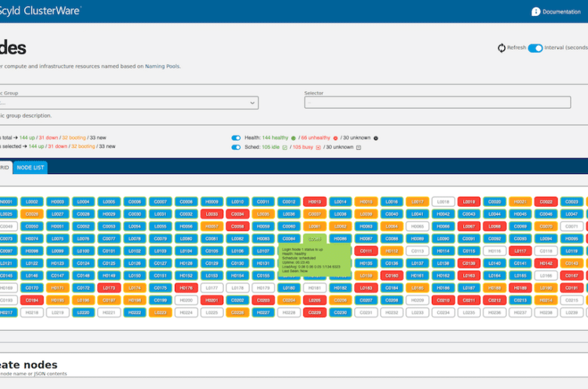Toggle the Refresh Interval switch
This screenshot has width=588, height=389.
point(535,48)
